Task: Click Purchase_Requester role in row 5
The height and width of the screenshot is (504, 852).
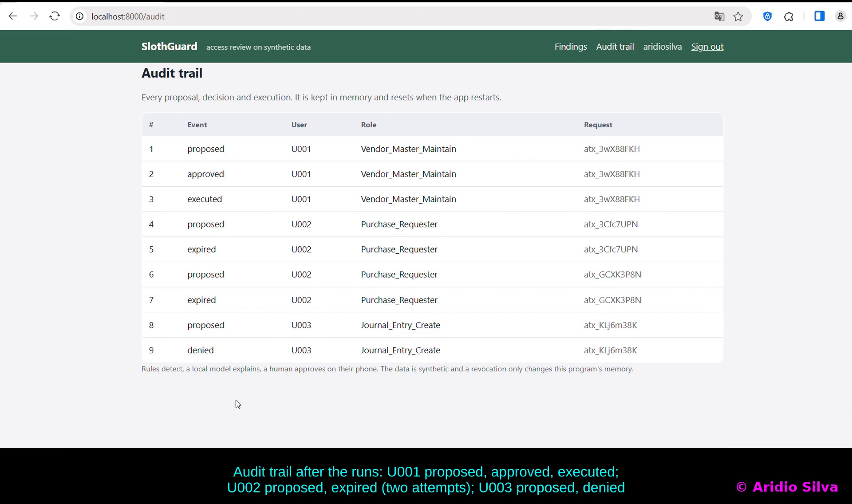Action: [x=399, y=249]
